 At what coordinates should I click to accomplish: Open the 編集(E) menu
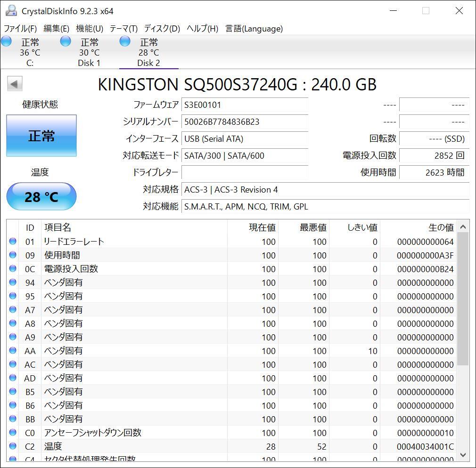[56, 29]
